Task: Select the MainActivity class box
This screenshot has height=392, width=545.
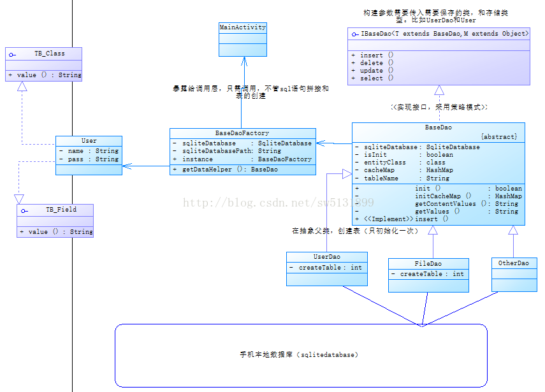Action: (243, 40)
